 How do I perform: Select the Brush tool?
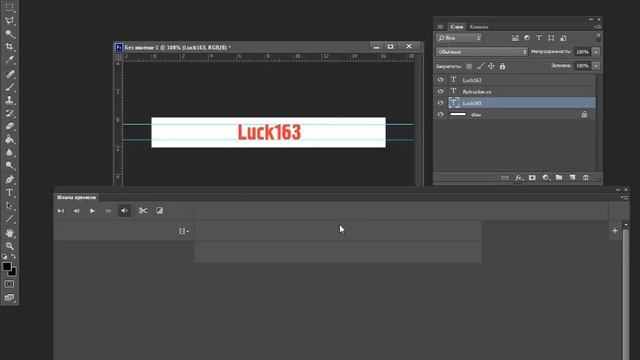click(x=9, y=87)
